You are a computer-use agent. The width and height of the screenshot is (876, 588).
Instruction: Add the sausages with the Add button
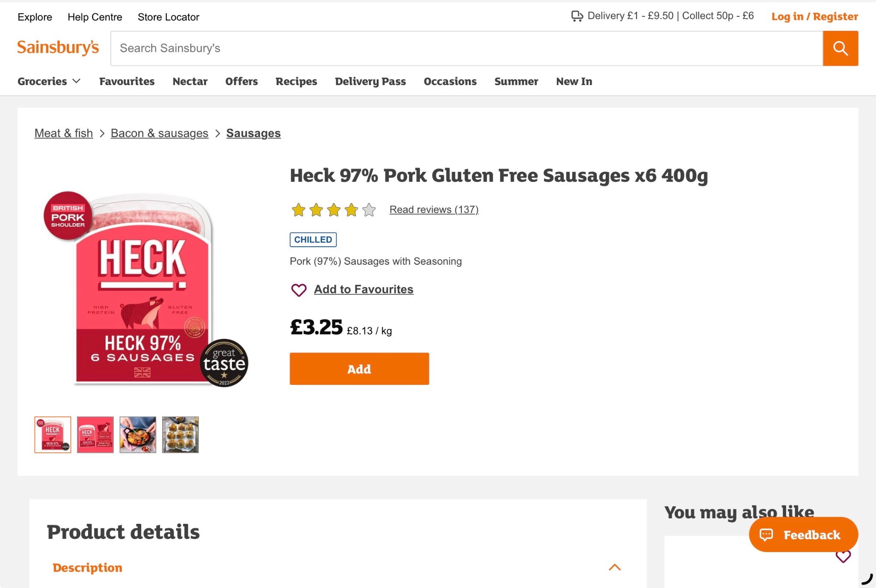point(359,369)
